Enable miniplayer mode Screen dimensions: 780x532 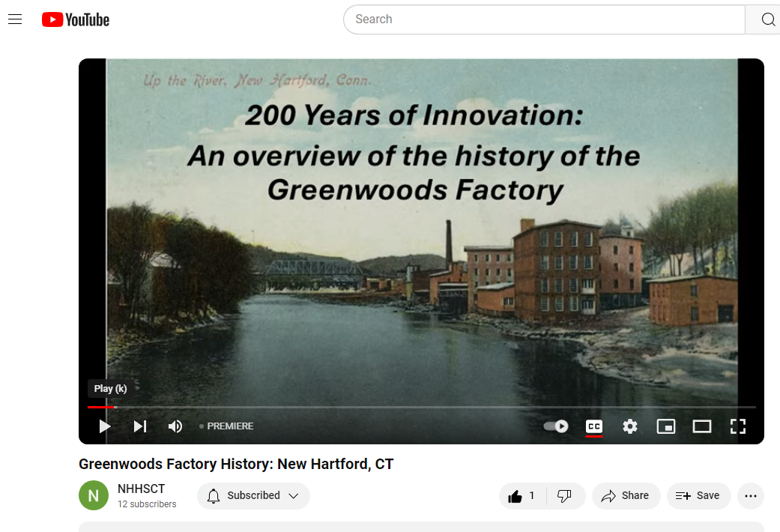tap(665, 426)
